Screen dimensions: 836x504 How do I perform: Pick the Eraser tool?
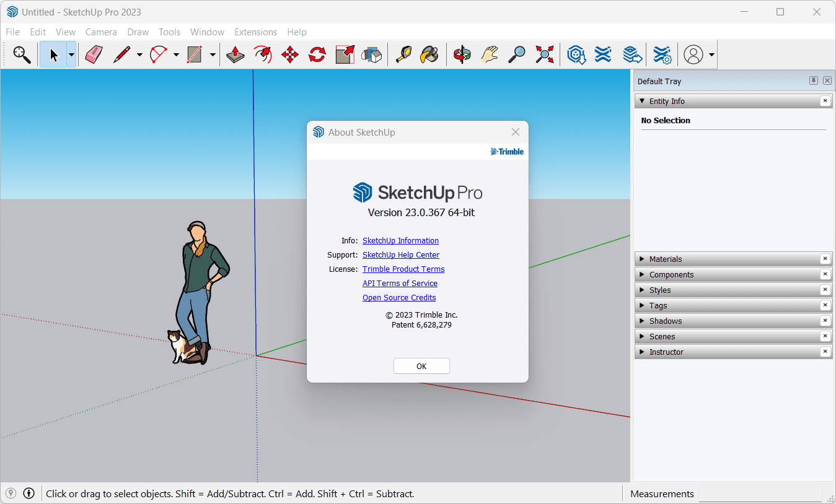94,55
